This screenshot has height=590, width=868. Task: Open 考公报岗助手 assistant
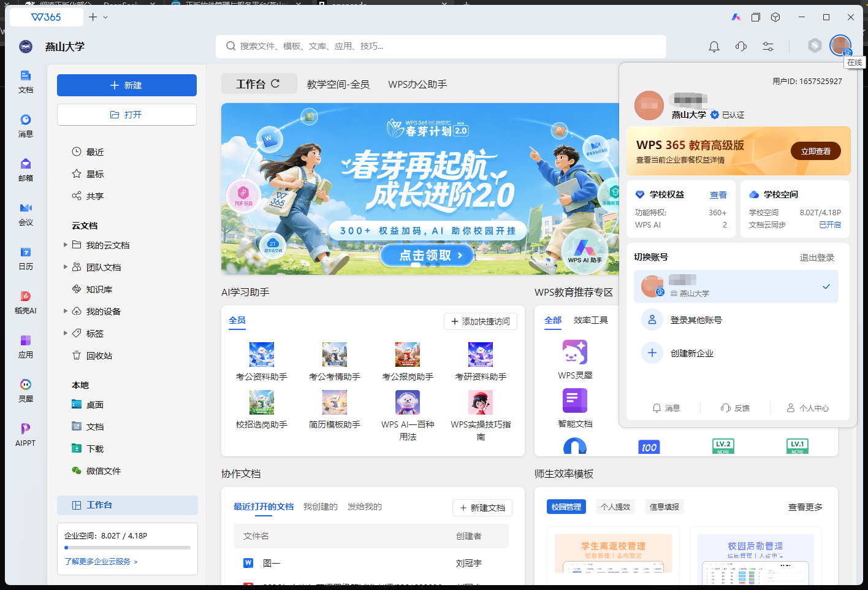pyautogui.click(x=408, y=362)
